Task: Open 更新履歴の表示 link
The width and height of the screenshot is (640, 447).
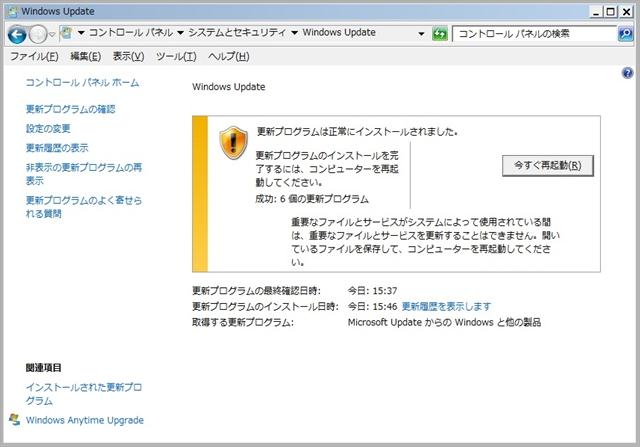Action: [x=57, y=148]
